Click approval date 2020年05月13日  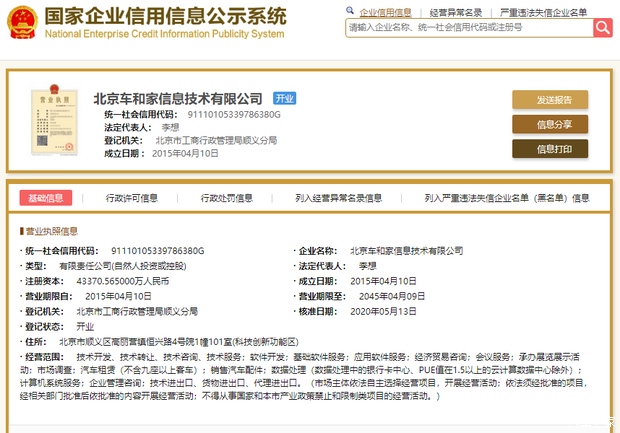383,312
